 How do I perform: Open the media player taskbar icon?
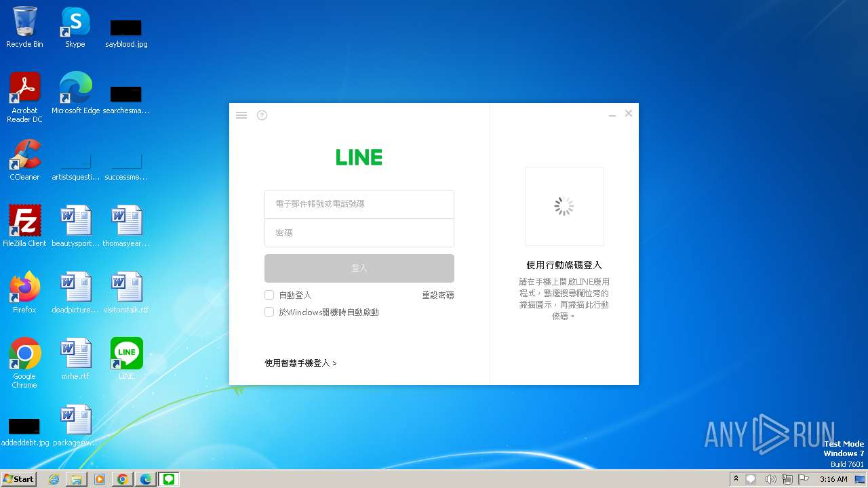(x=100, y=479)
